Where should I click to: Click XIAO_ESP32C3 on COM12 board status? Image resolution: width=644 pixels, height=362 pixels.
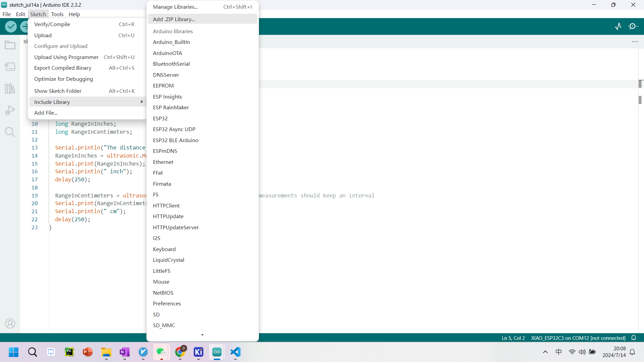coord(578,338)
